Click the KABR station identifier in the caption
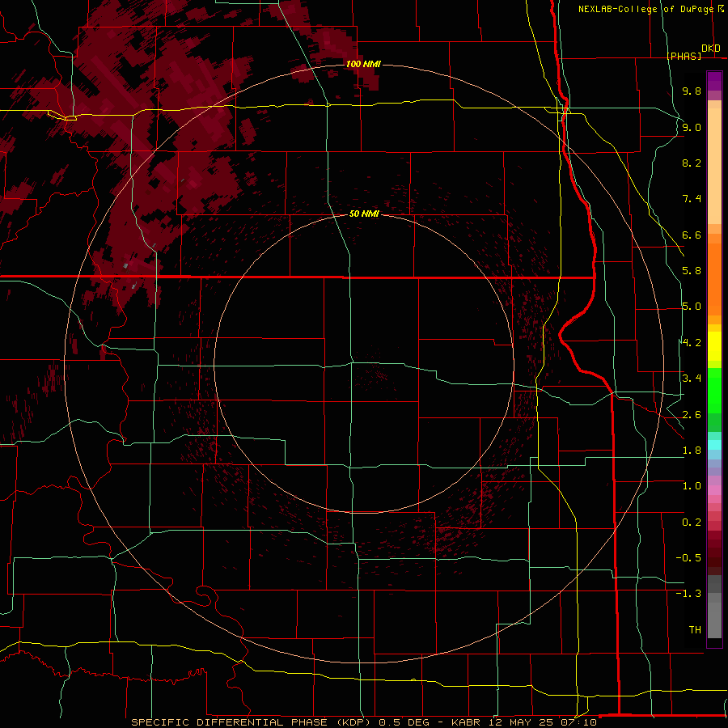728x728 pixels. coord(466,722)
